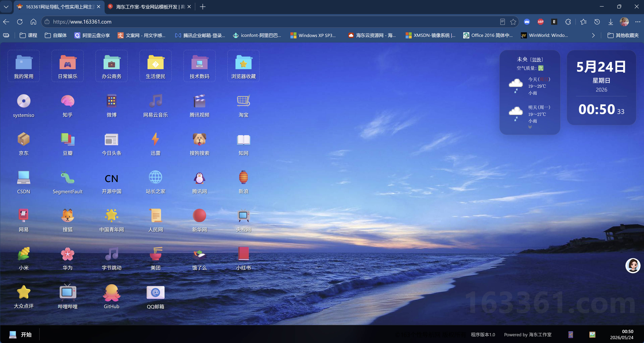
Task: Open the 自媒体 bookmark folder
Action: point(56,36)
